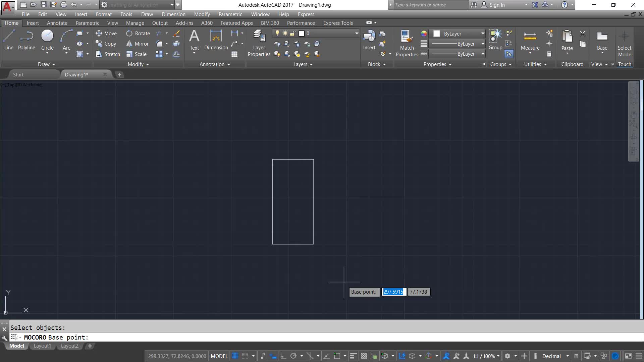Switch to the Annotate ribbon tab
Image resolution: width=644 pixels, height=362 pixels.
pos(57,23)
